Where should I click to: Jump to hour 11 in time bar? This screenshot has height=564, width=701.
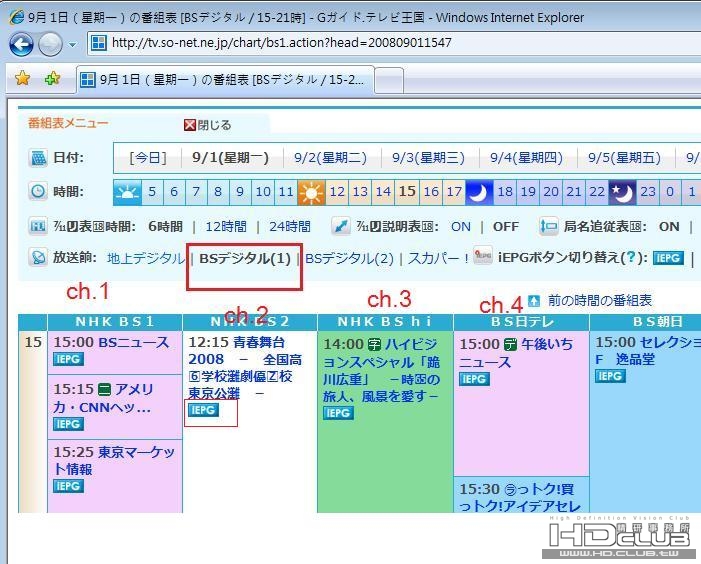click(x=286, y=193)
